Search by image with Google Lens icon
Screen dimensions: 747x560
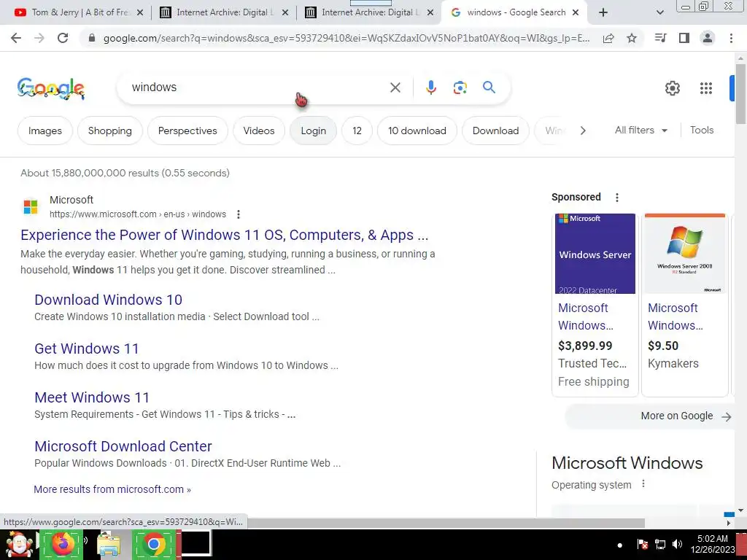pos(460,87)
